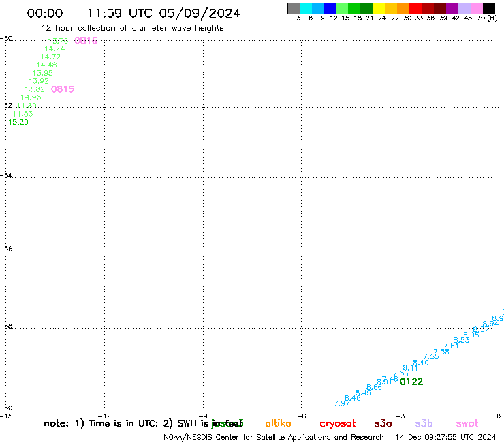Click the dark green time stamp 0122

[411, 382]
